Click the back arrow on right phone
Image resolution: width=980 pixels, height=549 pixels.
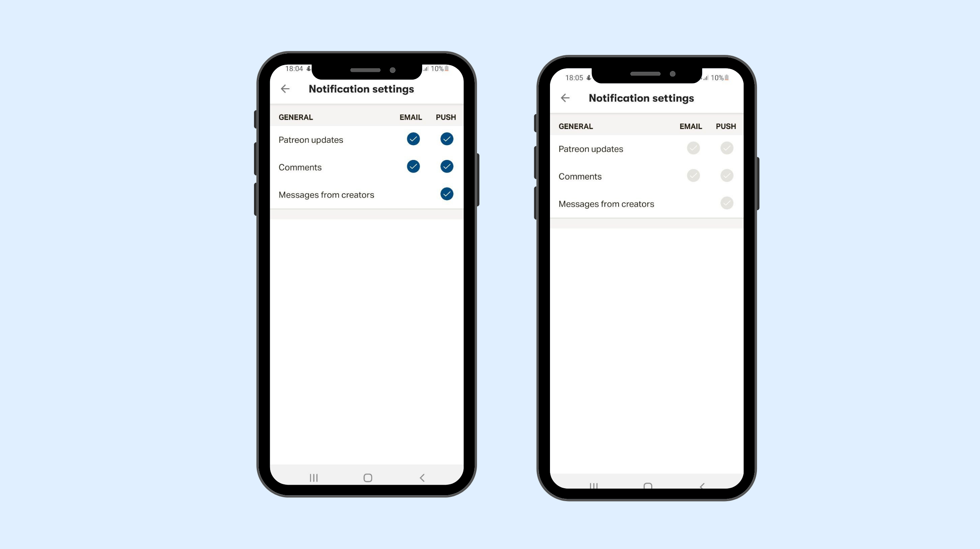[x=565, y=97]
